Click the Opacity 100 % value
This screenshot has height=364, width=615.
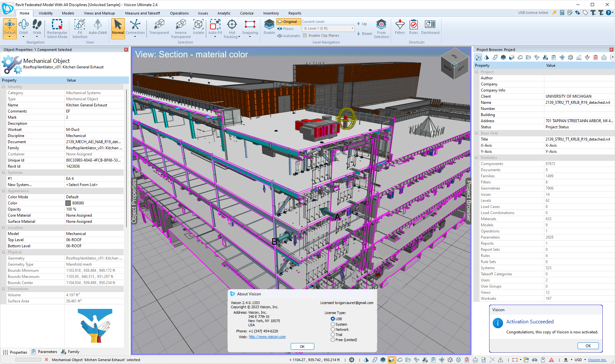click(94, 209)
